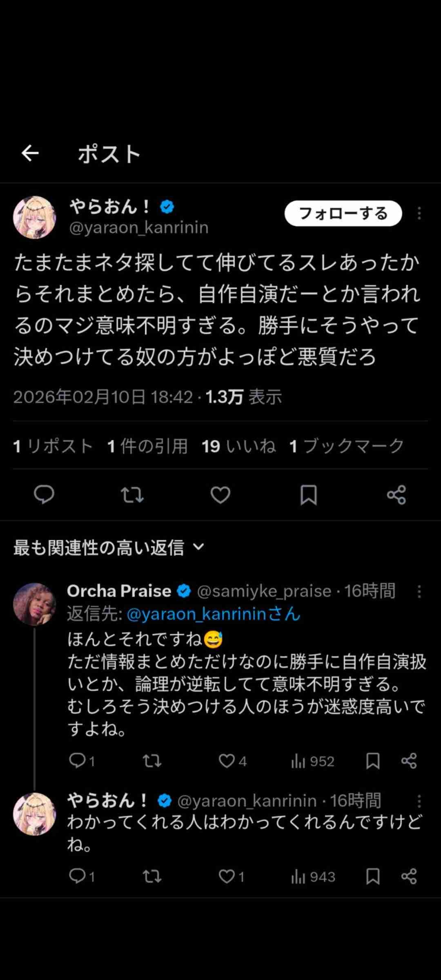441x980 pixels.
Task: Bookmark the main post
Action: tap(308, 495)
